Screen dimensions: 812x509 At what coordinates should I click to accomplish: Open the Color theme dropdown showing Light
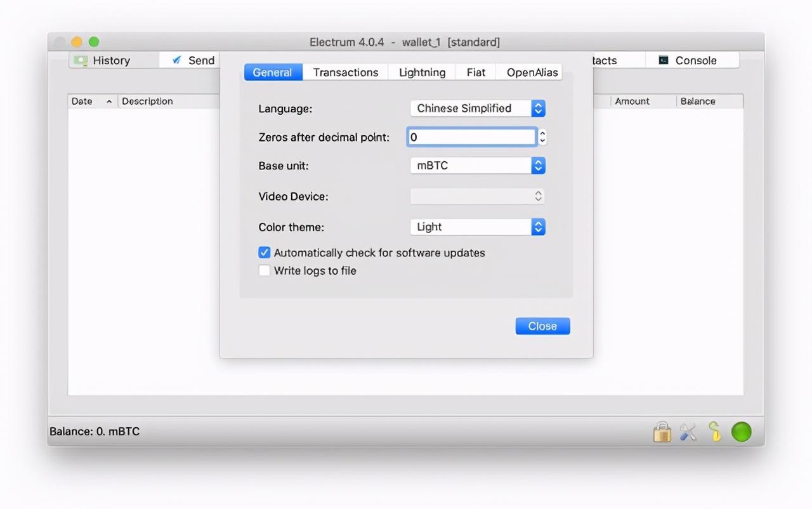[478, 227]
